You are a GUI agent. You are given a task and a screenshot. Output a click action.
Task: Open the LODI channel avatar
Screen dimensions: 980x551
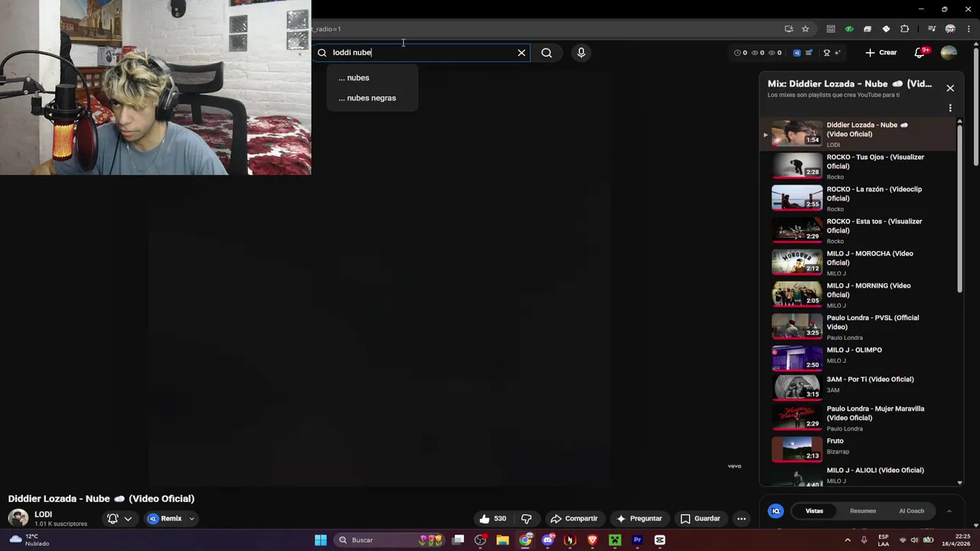click(18, 518)
